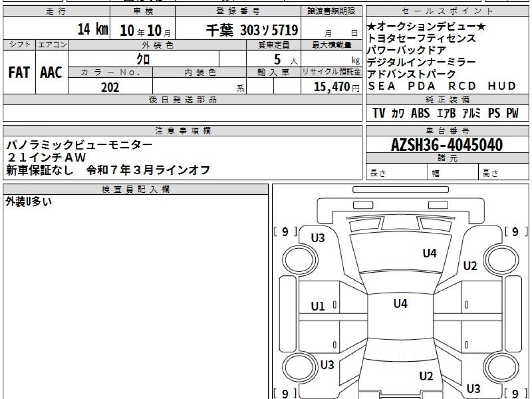Screen dimensions: 532x399
Task: Click the 諸元 header
Action: tap(448, 158)
